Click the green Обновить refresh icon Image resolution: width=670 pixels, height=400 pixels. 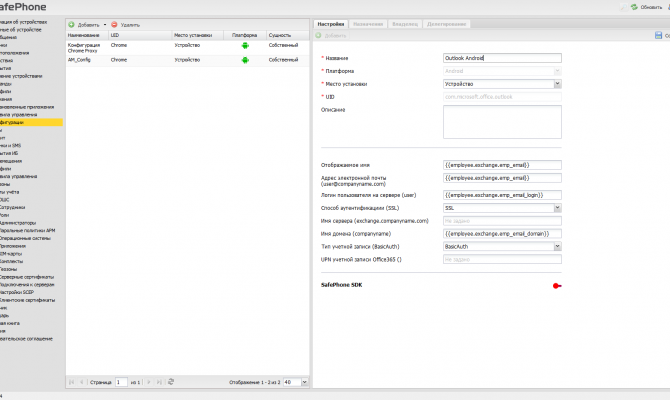click(x=634, y=7)
